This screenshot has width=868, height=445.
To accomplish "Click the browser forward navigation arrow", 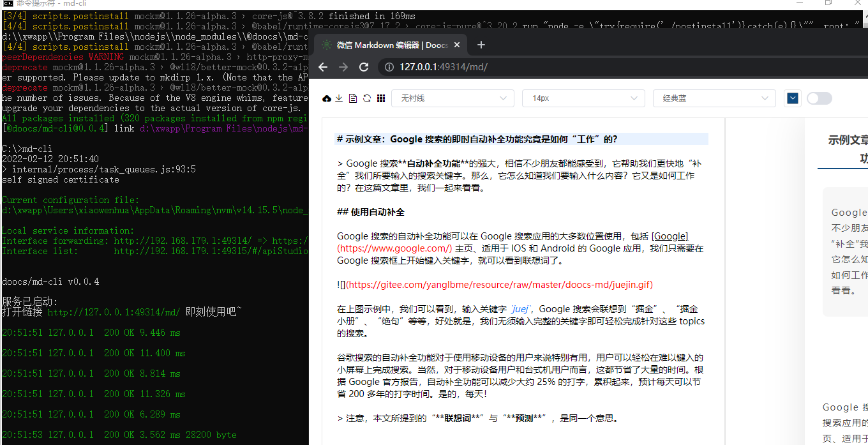I will coord(344,66).
